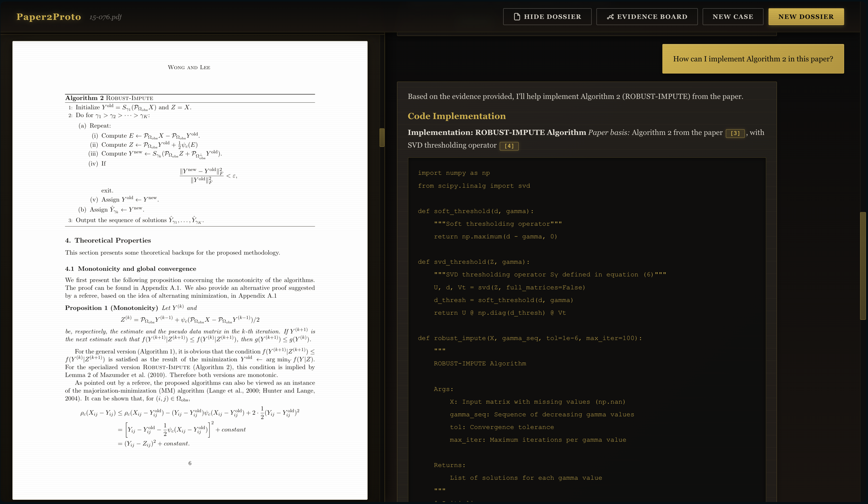
Task: Click the Algorithm 2 Robust-Impute title in PDF
Action: coord(109,98)
